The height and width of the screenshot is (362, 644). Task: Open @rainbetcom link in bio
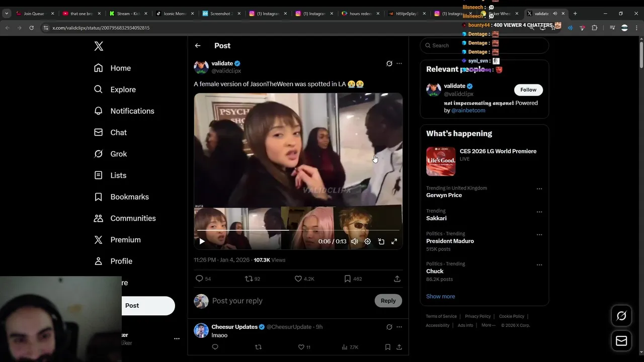pyautogui.click(x=468, y=110)
